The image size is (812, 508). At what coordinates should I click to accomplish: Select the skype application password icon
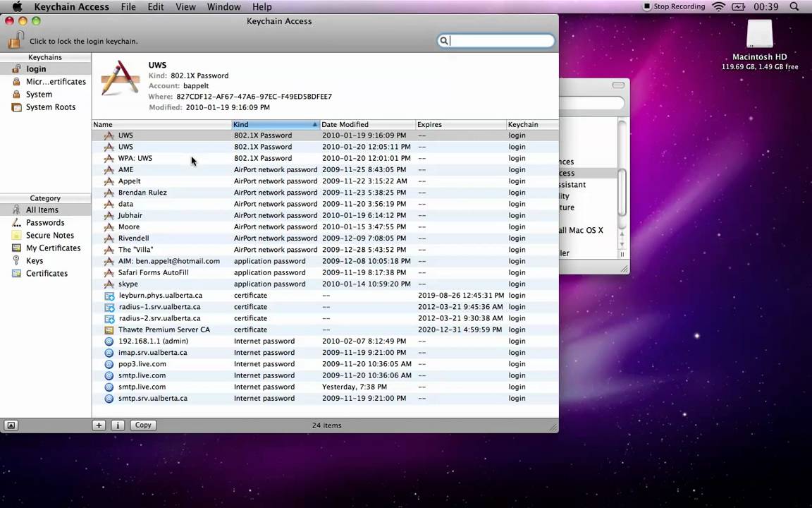[109, 284]
